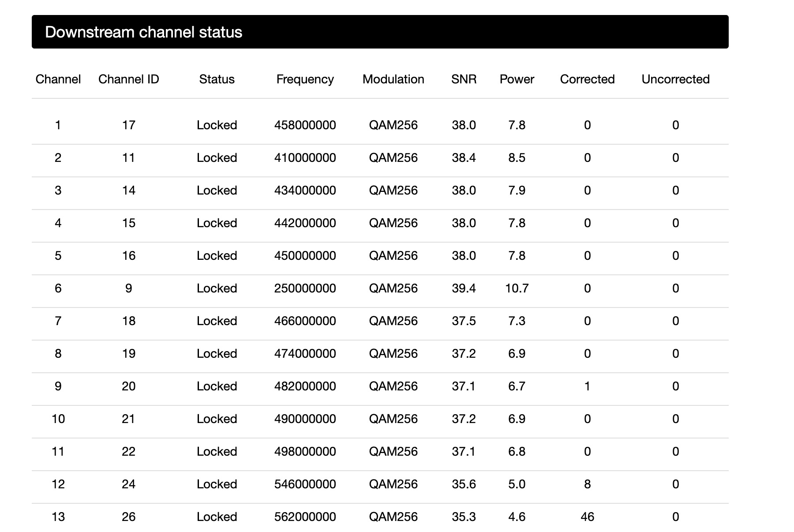Select the Power column header
The height and width of the screenshot is (532, 794).
pos(517,79)
